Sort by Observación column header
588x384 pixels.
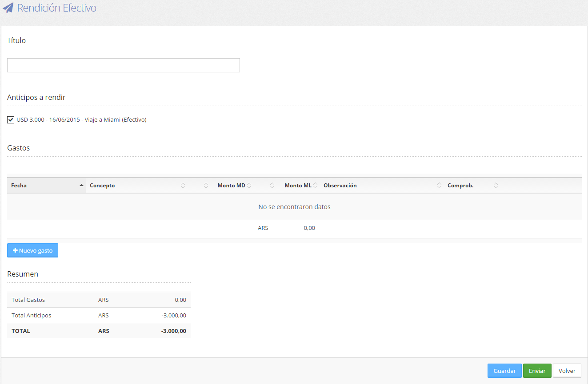[382, 186]
